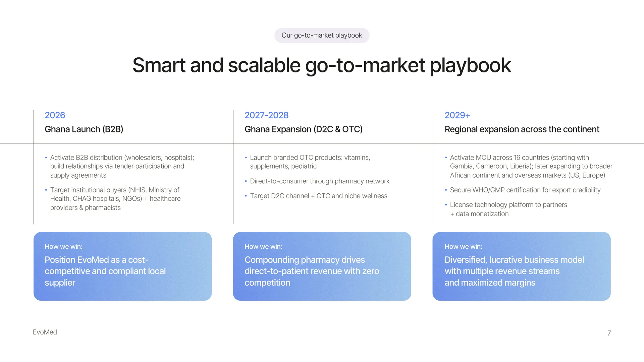Click the 'Diversified, lucrative business model' card
The width and height of the screenshot is (644, 362).
522,266
